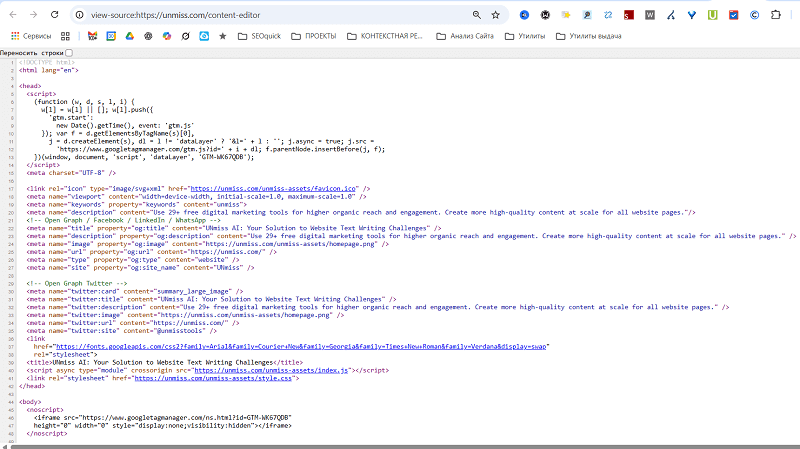This screenshot has width=800, height=449.
Task: Expand the Утилиты выдача bookmarks folder
Action: click(589, 36)
